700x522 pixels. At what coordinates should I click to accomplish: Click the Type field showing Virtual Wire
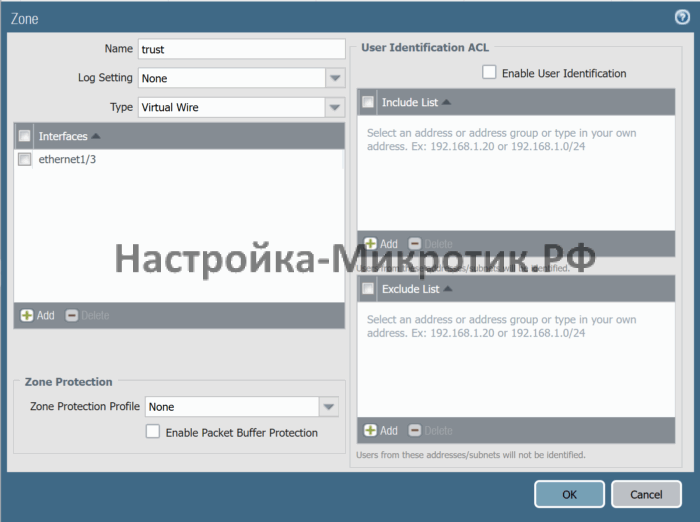232,107
